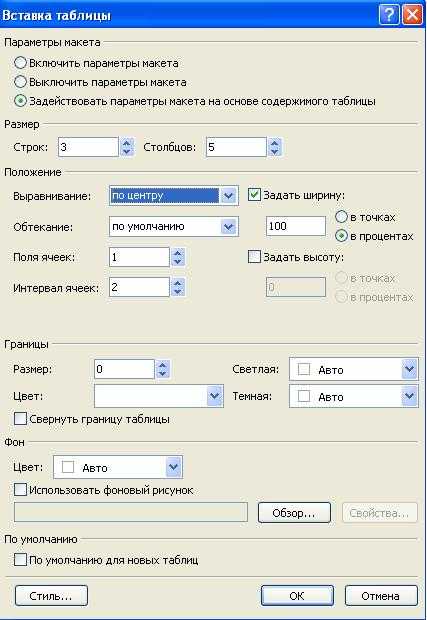Increase border Размер spinner value
Viewport: 427px width, 620px height.
(163, 365)
